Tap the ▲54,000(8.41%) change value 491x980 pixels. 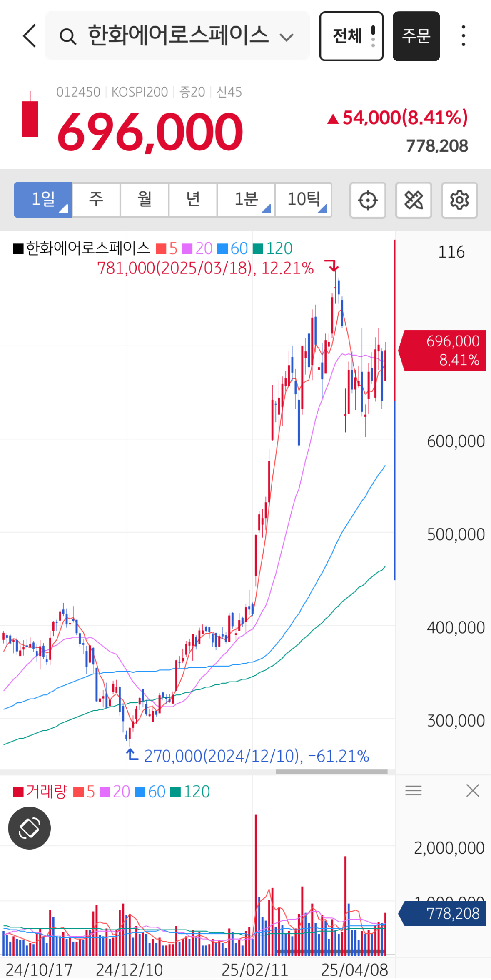[x=397, y=118]
